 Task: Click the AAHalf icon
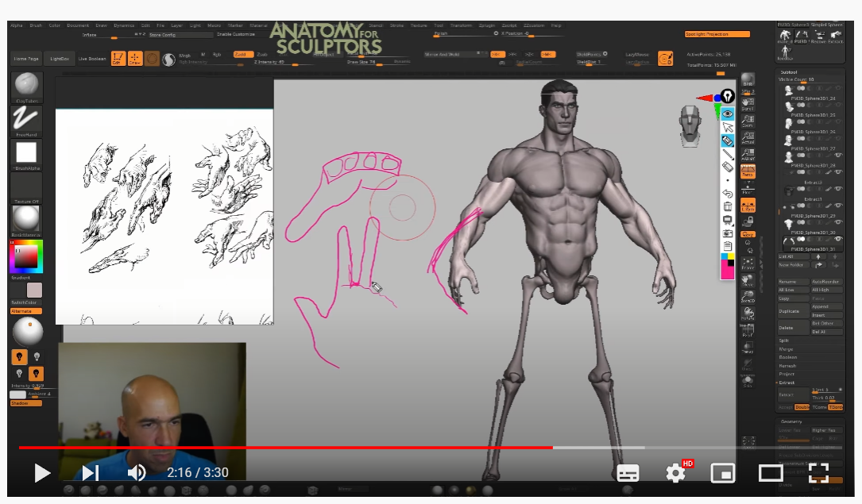[748, 154]
